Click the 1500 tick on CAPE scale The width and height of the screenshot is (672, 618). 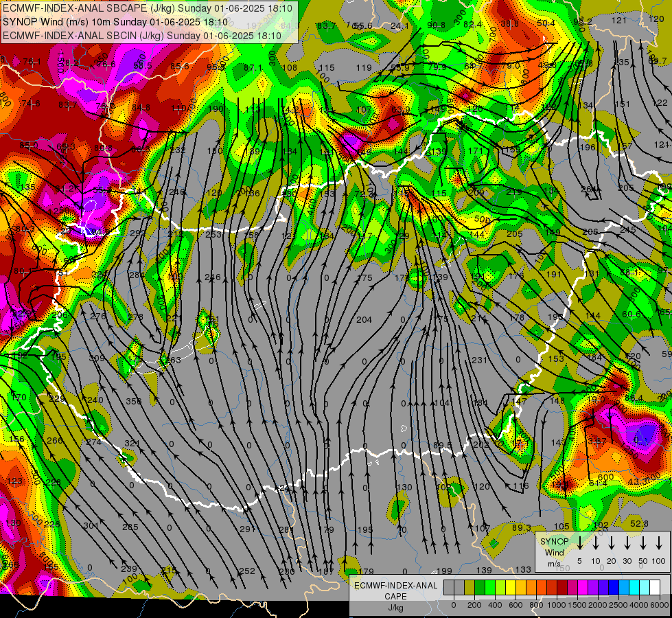(577, 605)
